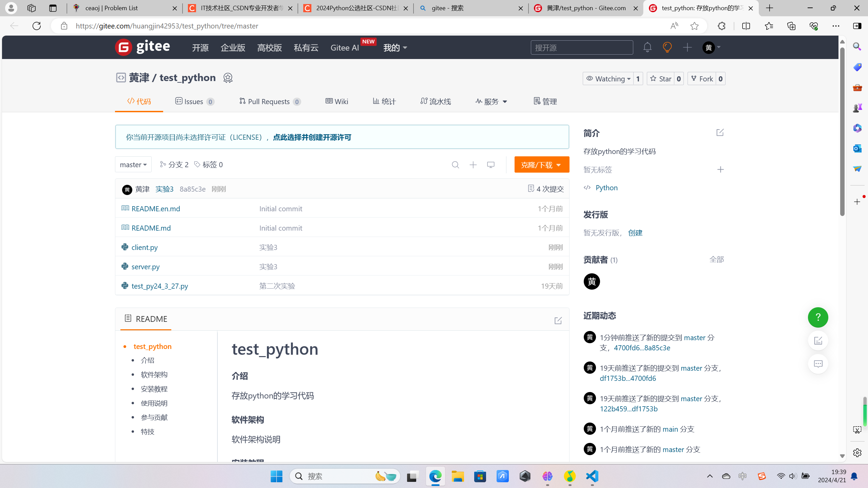Image resolution: width=868 pixels, height=488 pixels.
Task: Click 企业版 in Gitee navigation
Action: tap(233, 47)
